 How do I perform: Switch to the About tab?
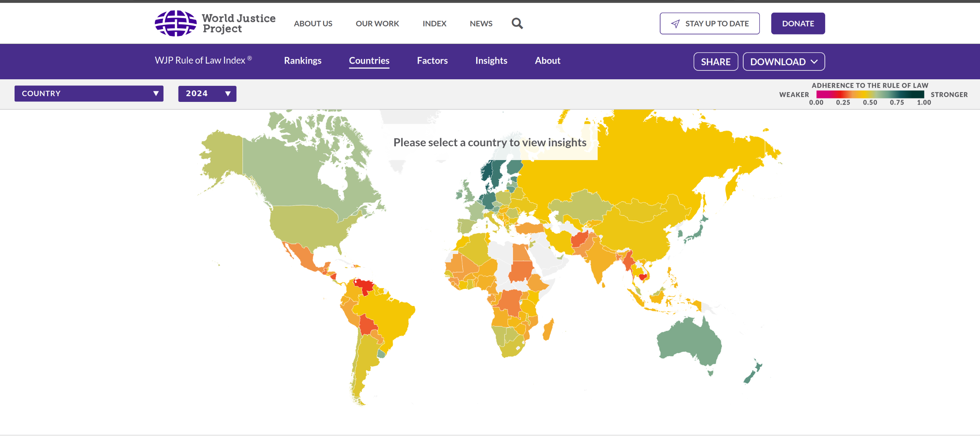tap(547, 61)
